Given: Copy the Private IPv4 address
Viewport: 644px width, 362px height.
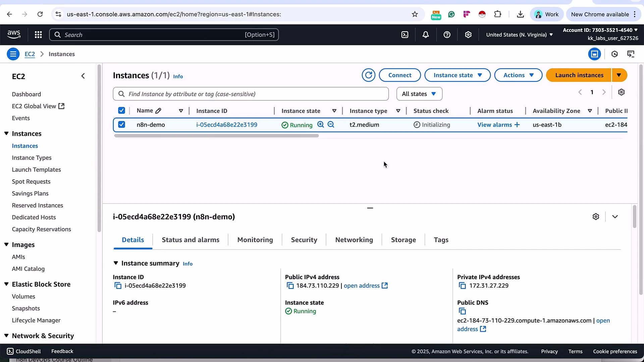Looking at the screenshot, I should pos(462,286).
